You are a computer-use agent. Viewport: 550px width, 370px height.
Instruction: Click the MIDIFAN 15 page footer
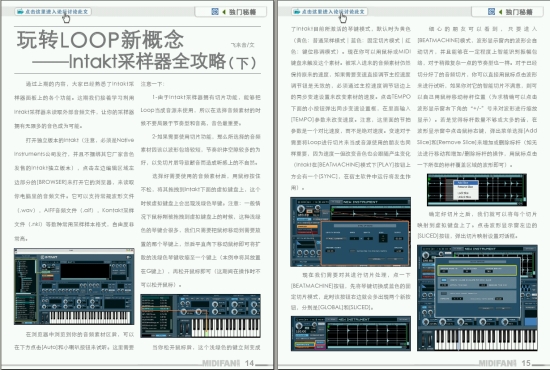(x=505, y=363)
